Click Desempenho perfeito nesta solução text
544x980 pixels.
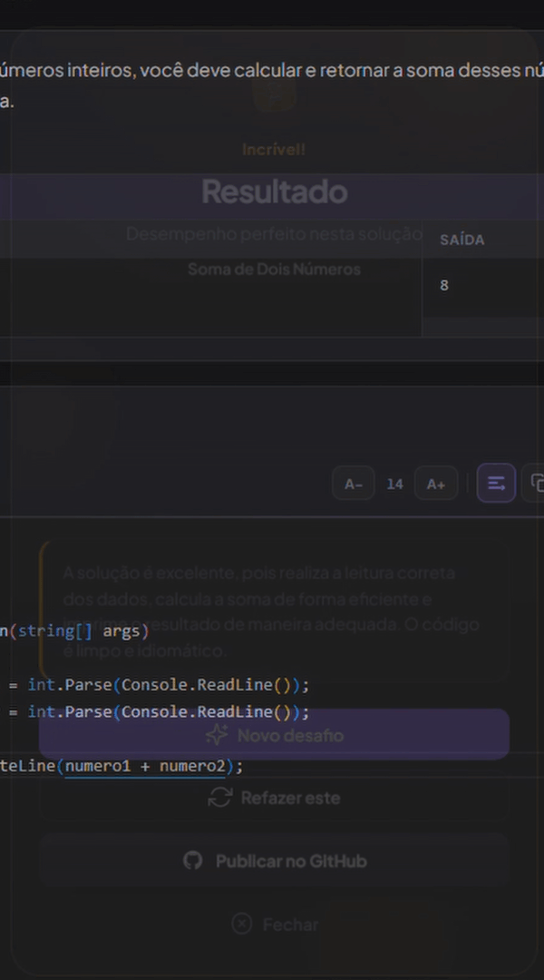[274, 234]
